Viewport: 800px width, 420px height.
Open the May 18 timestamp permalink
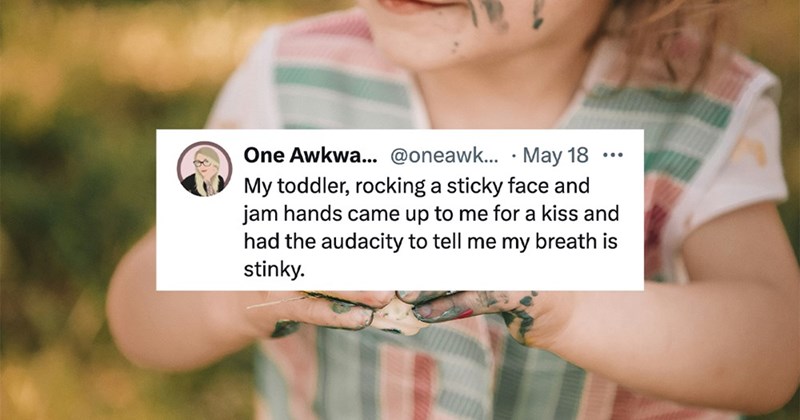(556, 155)
